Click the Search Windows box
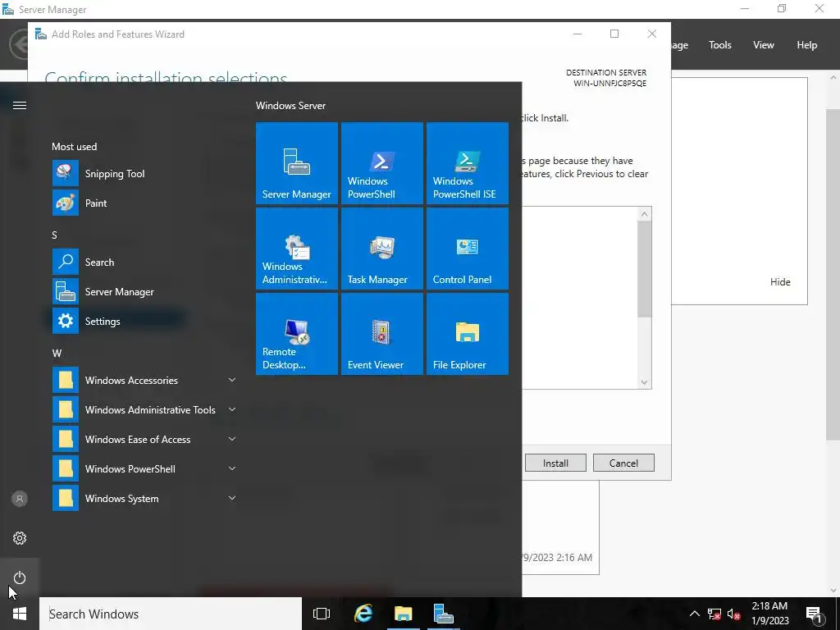Image resolution: width=840 pixels, height=630 pixels. [x=171, y=614]
